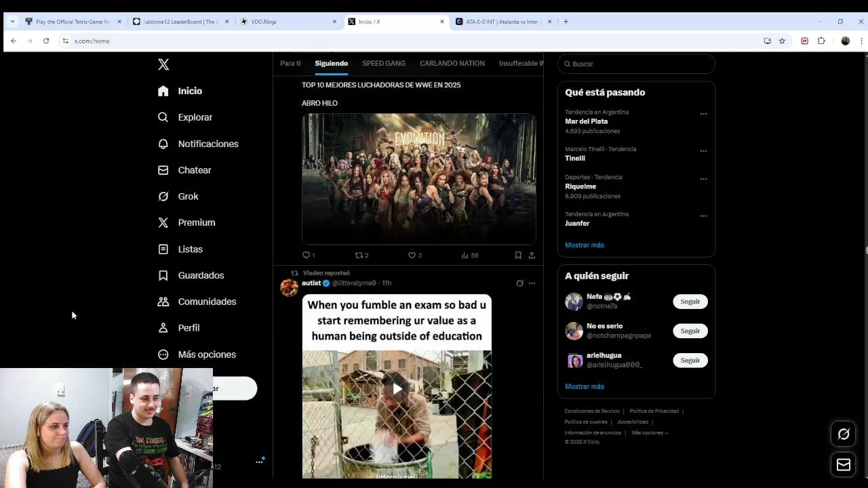Open the floating messages envelope button
This screenshot has height=488, width=868.
tap(844, 464)
